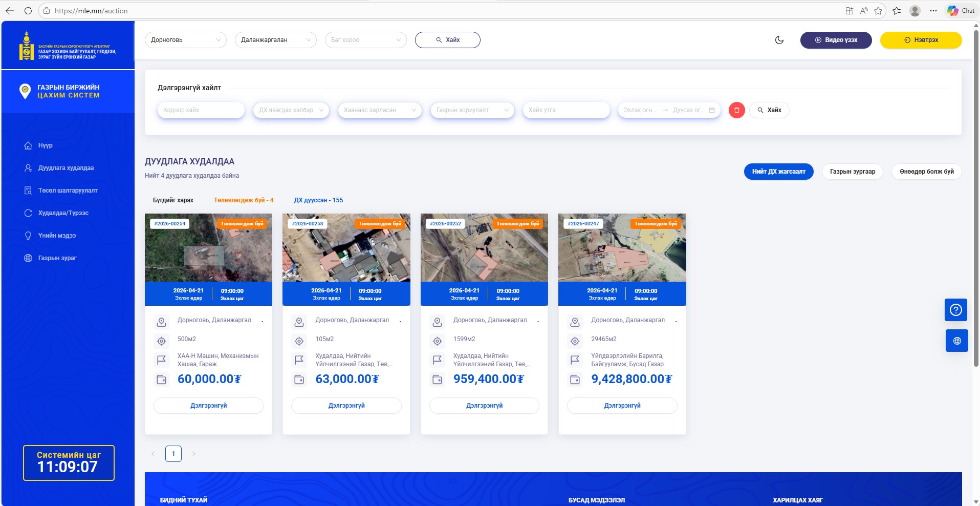Toggle the Газрын зургаар map view
Image resolution: width=980 pixels, height=506 pixels.
(x=852, y=172)
